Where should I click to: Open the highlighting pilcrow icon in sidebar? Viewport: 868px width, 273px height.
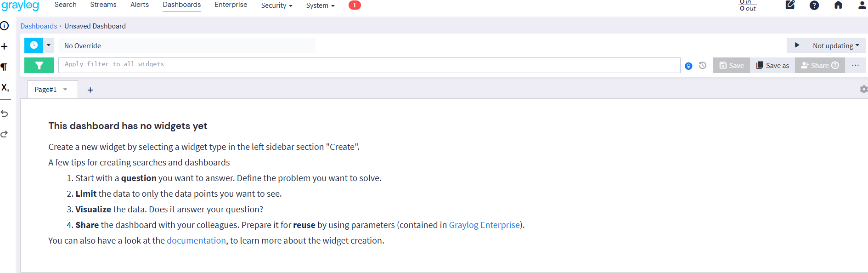click(x=4, y=67)
